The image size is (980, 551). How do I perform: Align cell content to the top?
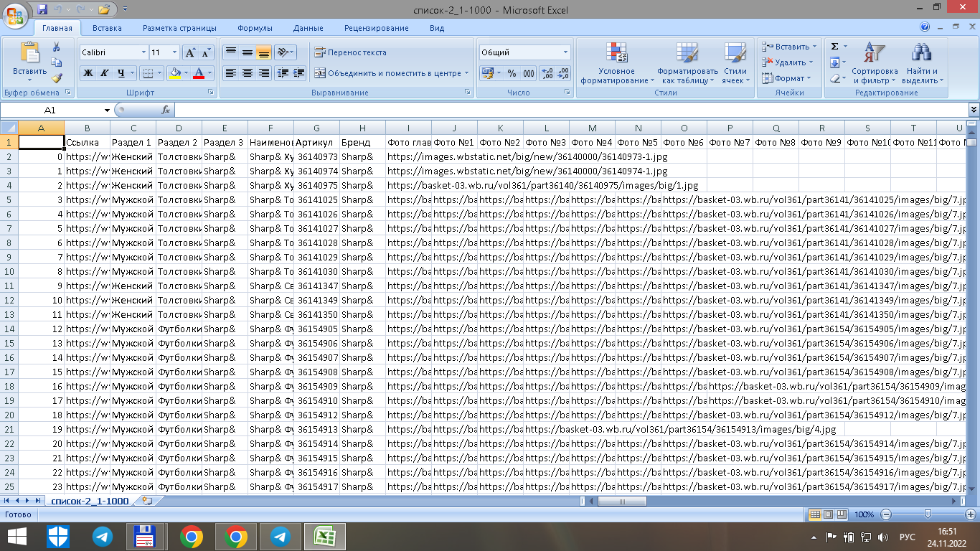230,52
